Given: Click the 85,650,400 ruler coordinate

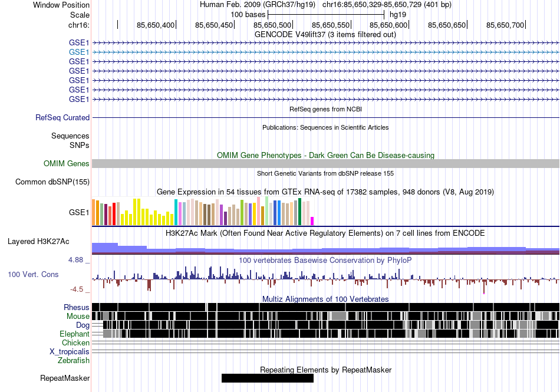Looking at the screenshot, I should [x=156, y=25].
